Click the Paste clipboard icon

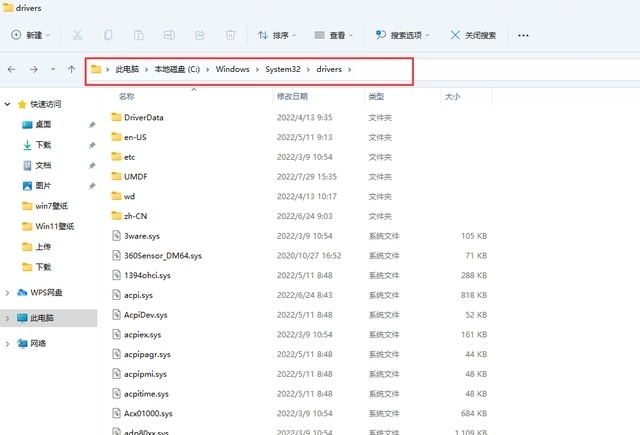pyautogui.click(x=139, y=35)
